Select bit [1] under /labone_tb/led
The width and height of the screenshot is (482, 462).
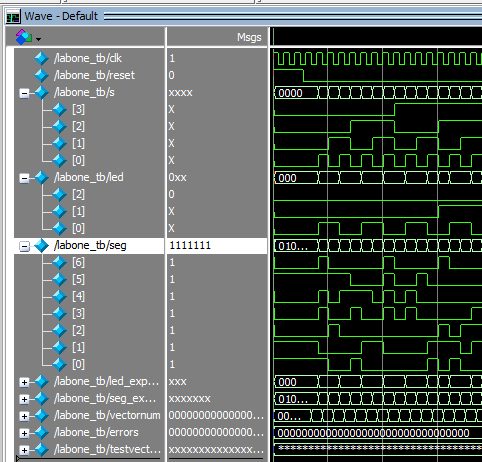(78, 211)
